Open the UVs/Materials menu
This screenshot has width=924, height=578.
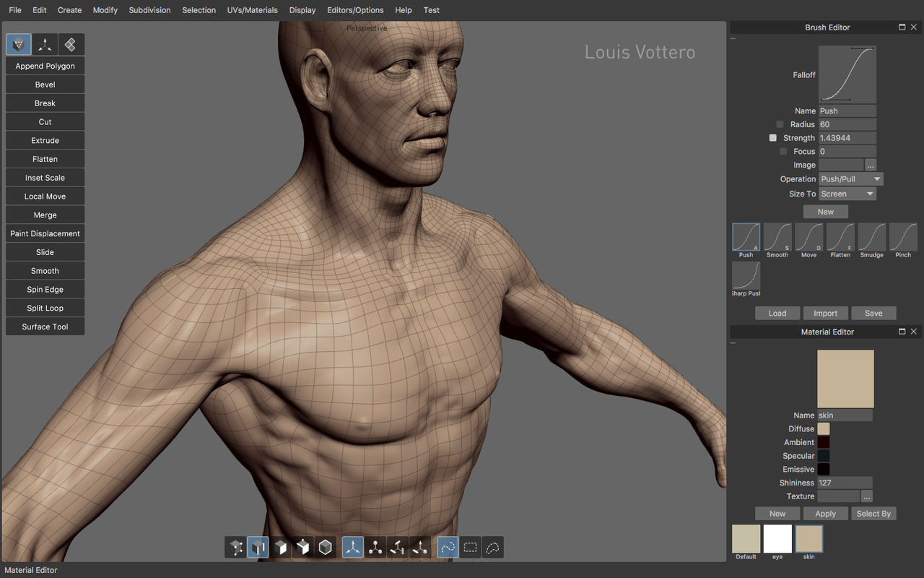(252, 10)
